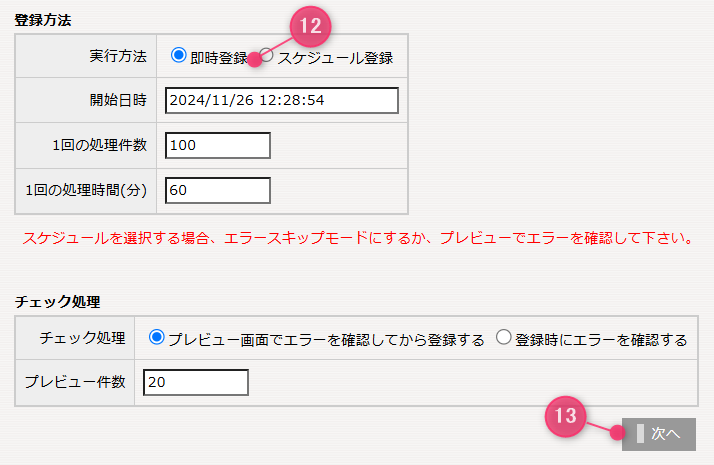This screenshot has height=465, width=714.
Task: Click the pink number 13 badge
Action: click(566, 416)
